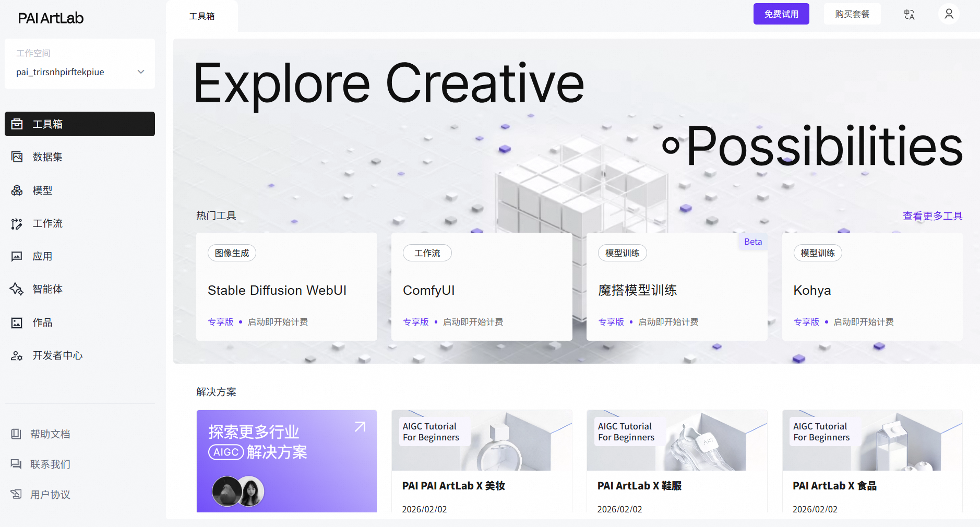
Task: Open the PAI ArtLab X 食品 tutorial thumbnail
Action: (x=873, y=440)
